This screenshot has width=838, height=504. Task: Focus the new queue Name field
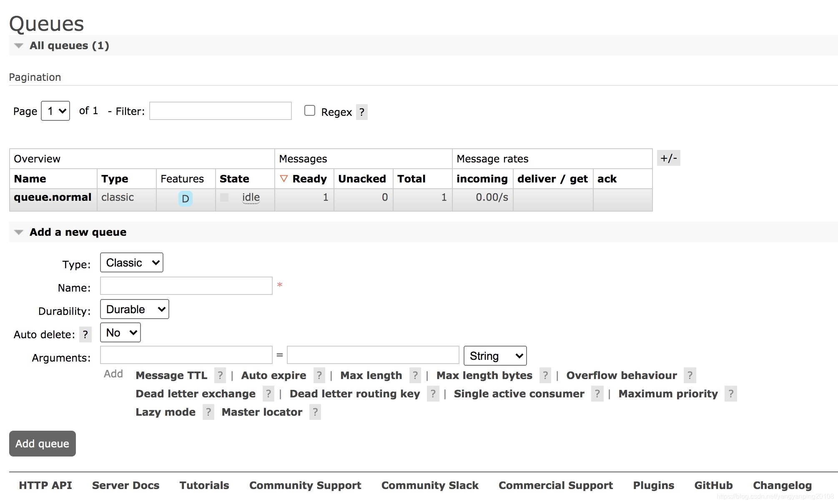pyautogui.click(x=186, y=286)
